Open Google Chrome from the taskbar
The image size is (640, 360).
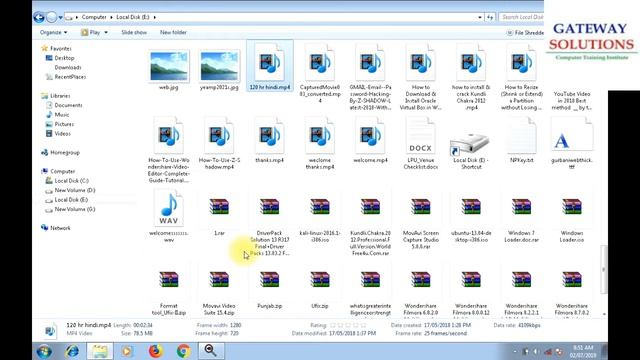(183, 351)
